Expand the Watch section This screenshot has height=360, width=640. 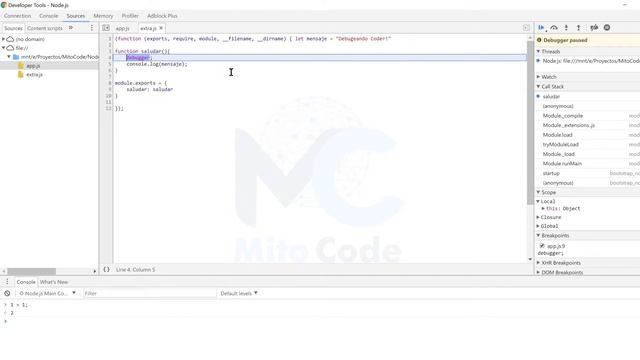click(538, 77)
